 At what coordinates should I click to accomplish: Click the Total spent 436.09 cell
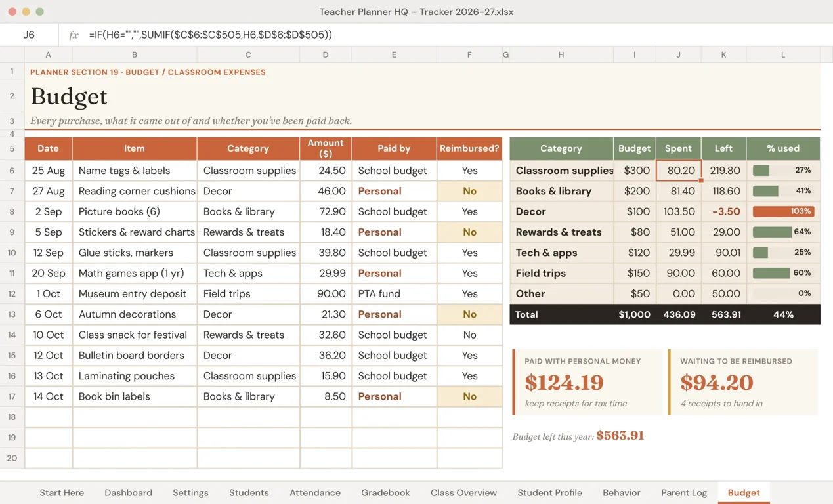pyautogui.click(x=679, y=314)
